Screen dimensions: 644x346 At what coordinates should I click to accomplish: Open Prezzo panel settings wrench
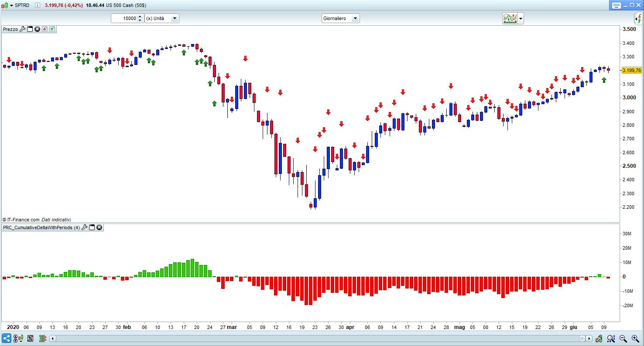(x=23, y=29)
